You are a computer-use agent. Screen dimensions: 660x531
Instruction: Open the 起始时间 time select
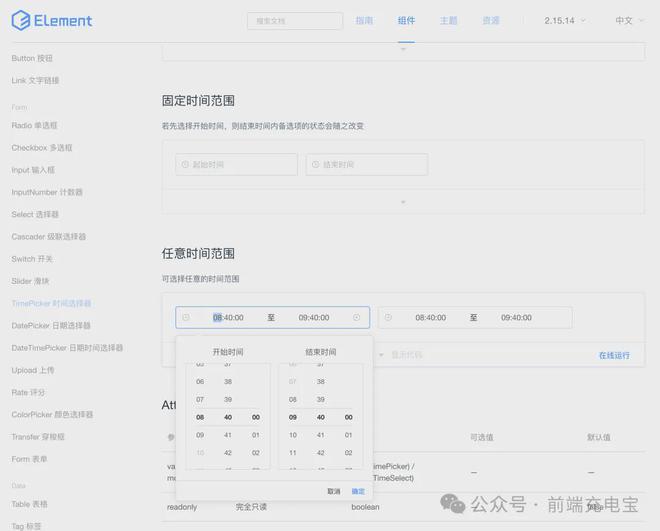point(237,165)
